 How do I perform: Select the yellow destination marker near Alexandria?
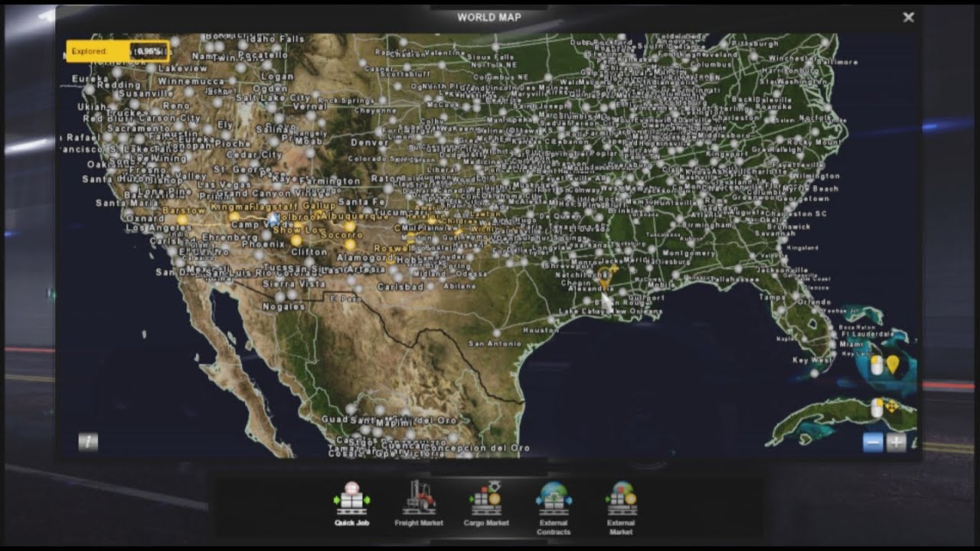pos(605,279)
